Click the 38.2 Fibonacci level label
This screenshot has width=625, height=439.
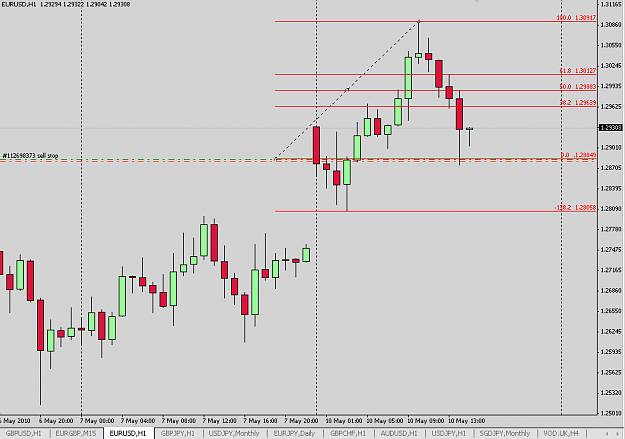pos(578,102)
